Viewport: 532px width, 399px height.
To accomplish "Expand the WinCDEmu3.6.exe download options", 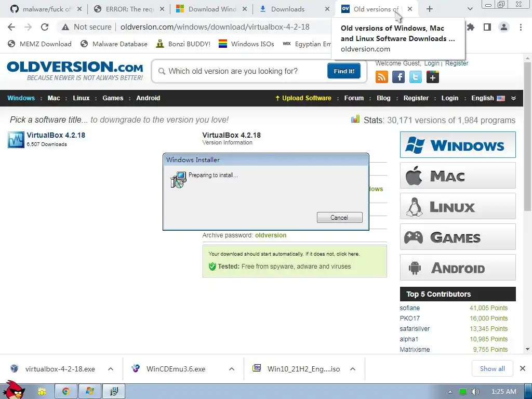I will (x=232, y=369).
